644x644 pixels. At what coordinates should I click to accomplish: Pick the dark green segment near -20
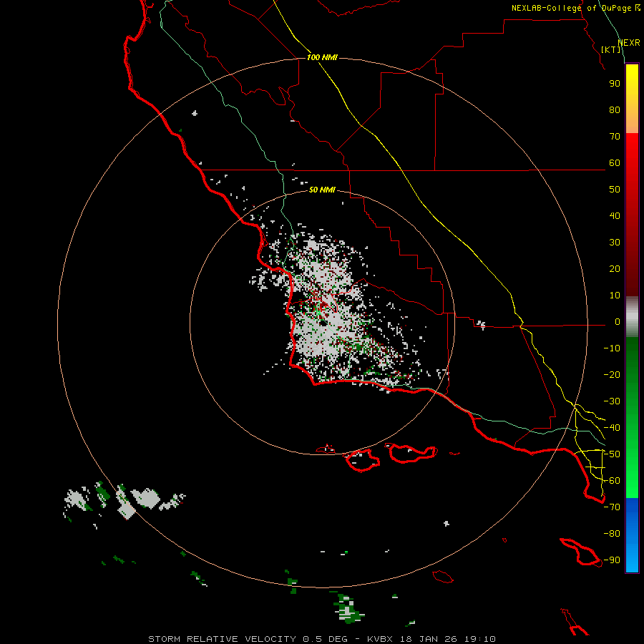point(632,370)
